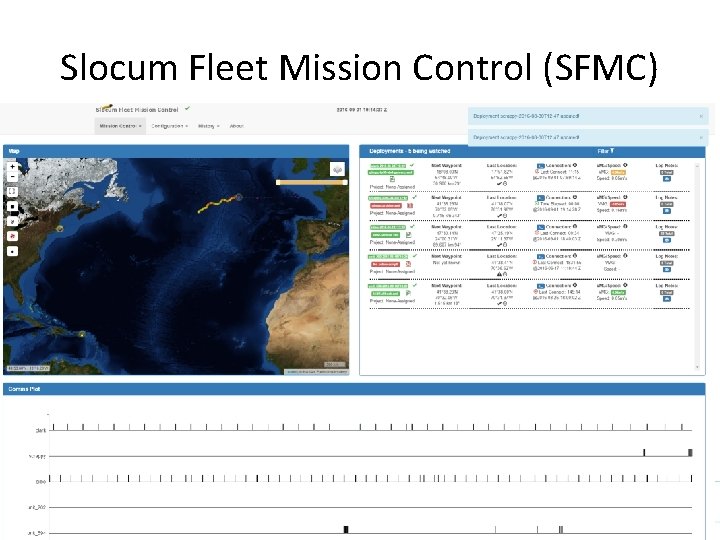Image resolution: width=720 pixels, height=540 pixels.
Task: Open blue log notes button in red-VMG row
Action: click(x=667, y=211)
